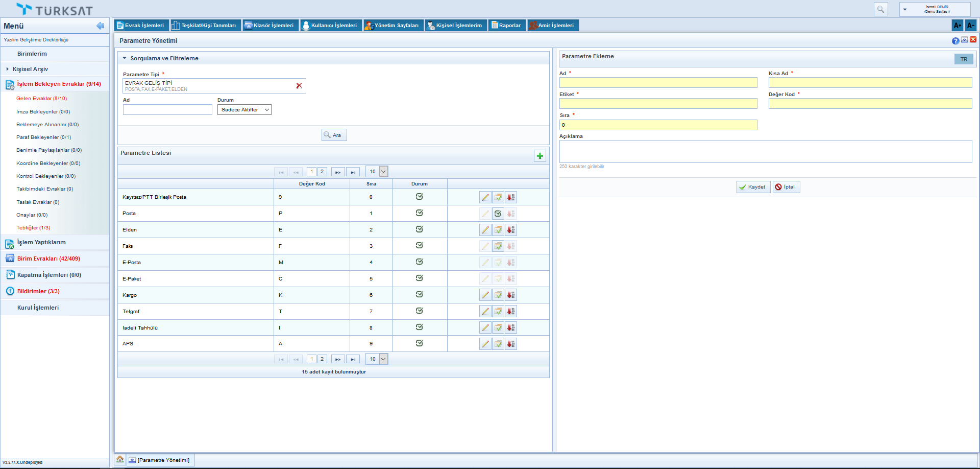This screenshot has width=980, height=469.
Task: Expand the Kişisel Arşiv tree item
Action: [x=8, y=69]
